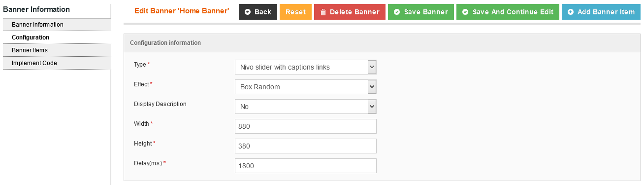The width and height of the screenshot is (644, 185).
Task: Click the Save And Continue Edit button
Action: click(508, 12)
